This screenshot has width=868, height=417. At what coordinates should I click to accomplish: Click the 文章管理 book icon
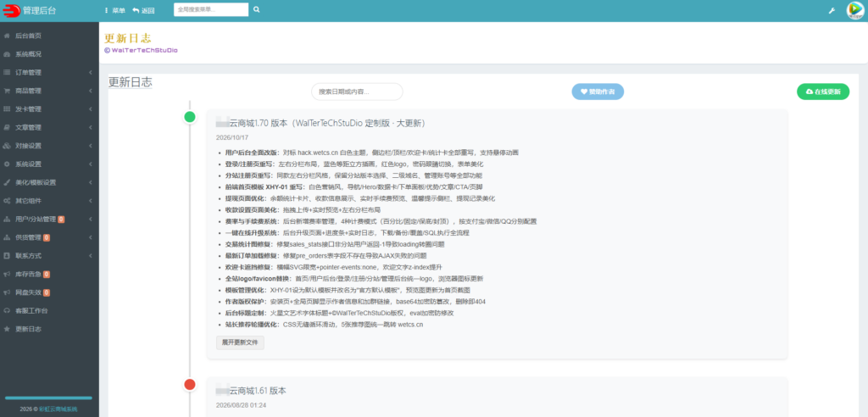[7, 127]
